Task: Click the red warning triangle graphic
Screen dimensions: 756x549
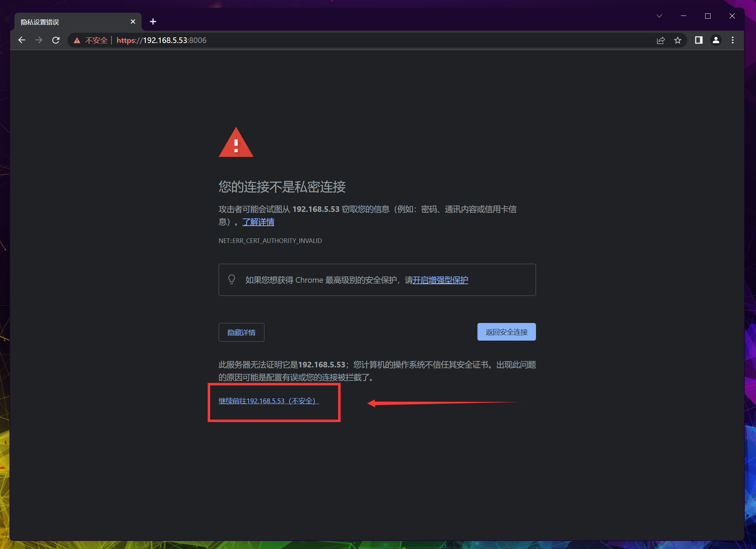Action: (236, 142)
